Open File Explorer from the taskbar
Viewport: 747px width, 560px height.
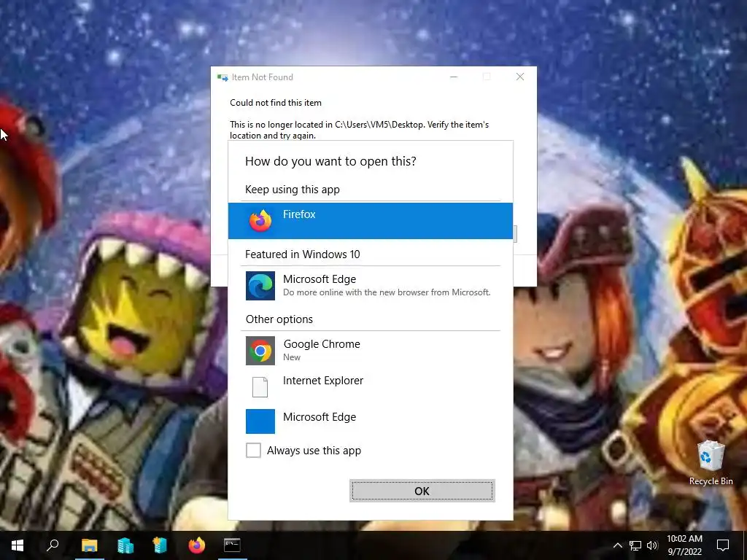tap(89, 545)
